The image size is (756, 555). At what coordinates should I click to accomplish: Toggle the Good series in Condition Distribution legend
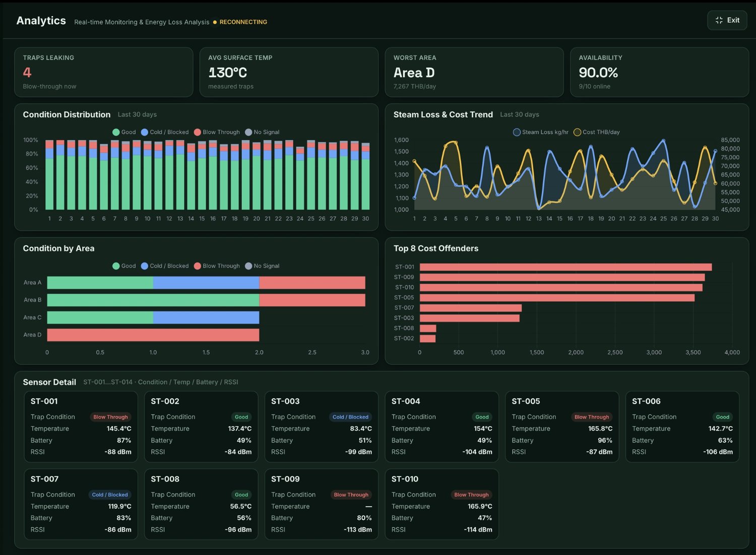pyautogui.click(x=124, y=132)
